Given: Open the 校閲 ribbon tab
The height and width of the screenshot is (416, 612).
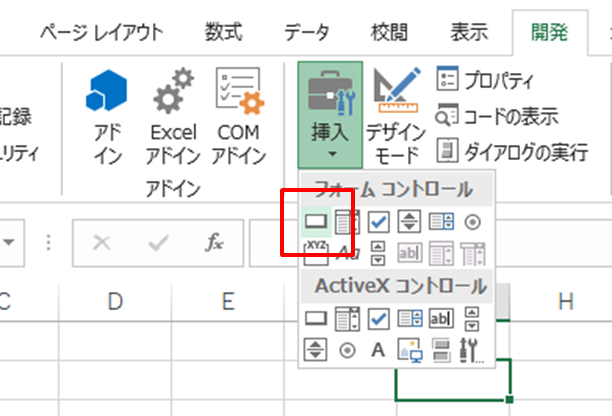Looking at the screenshot, I should pos(390,32).
